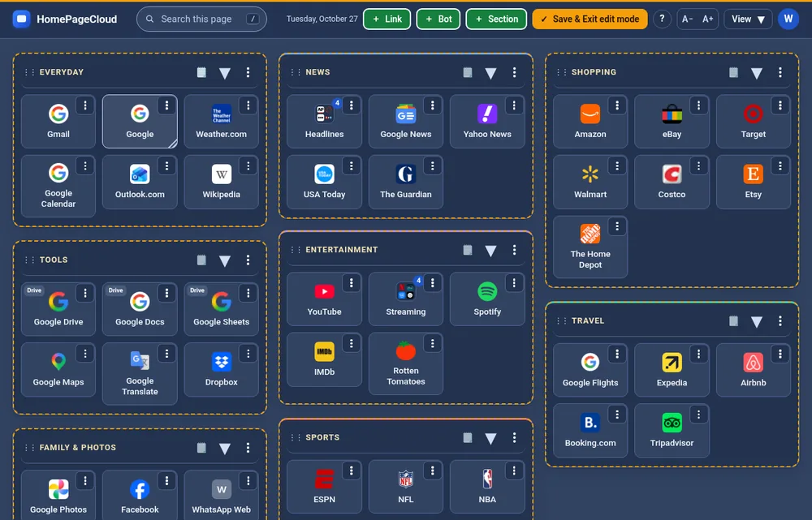
Task: Open The Guardian tile
Action: coord(405,183)
